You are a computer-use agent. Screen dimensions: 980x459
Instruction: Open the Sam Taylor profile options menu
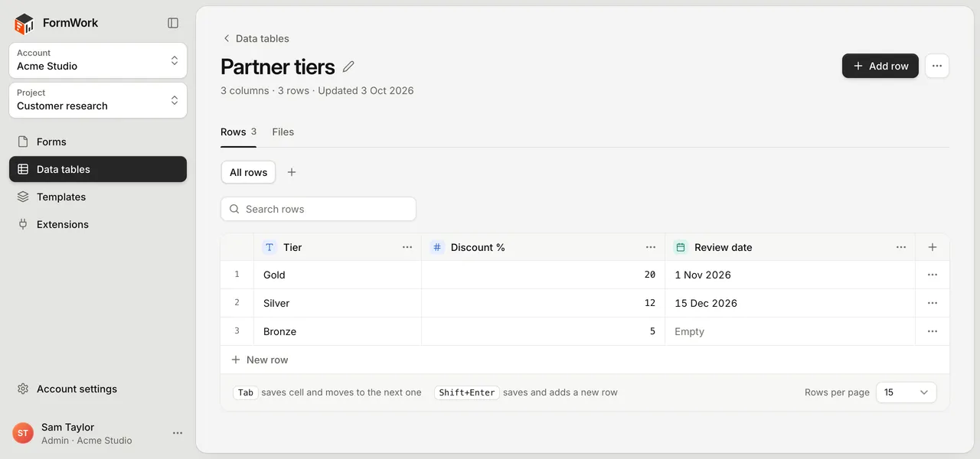coord(178,433)
